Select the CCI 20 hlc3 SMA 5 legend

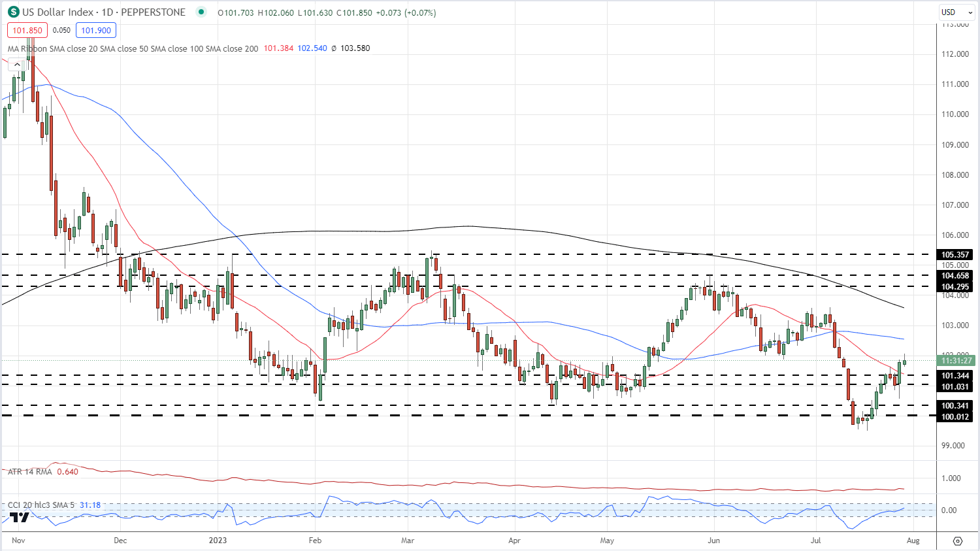[x=42, y=505]
